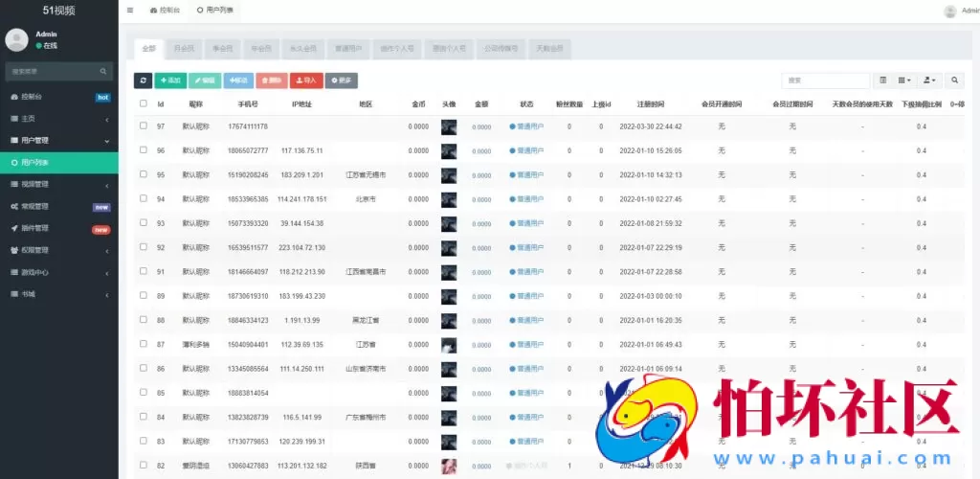Screen dimensions: 980x479
Task: Click avatar thumbnail of user id 82
Action: click(449, 466)
